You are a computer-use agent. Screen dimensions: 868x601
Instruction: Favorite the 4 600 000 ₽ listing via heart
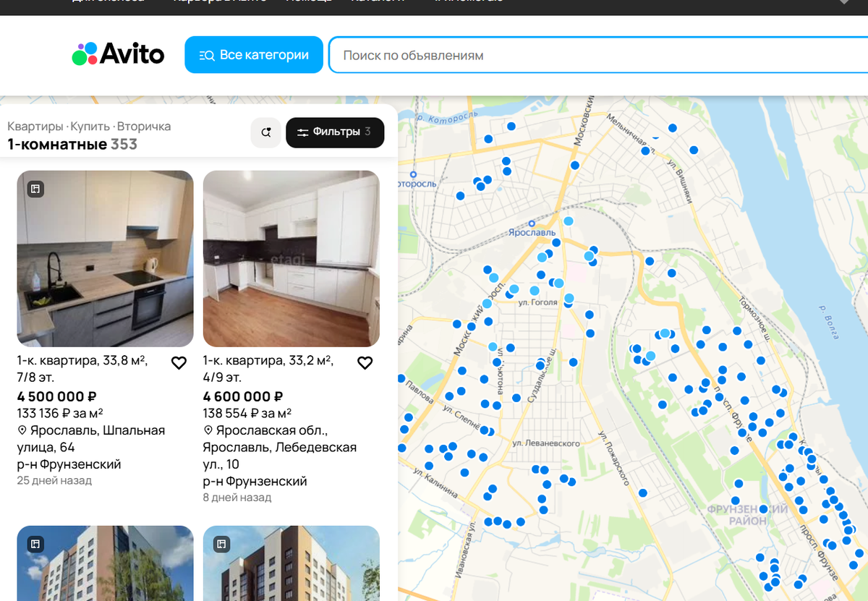365,362
